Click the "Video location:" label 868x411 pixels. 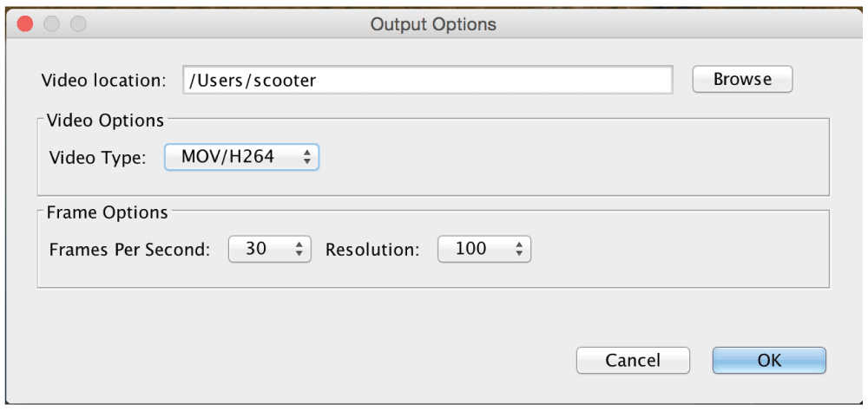coord(103,81)
